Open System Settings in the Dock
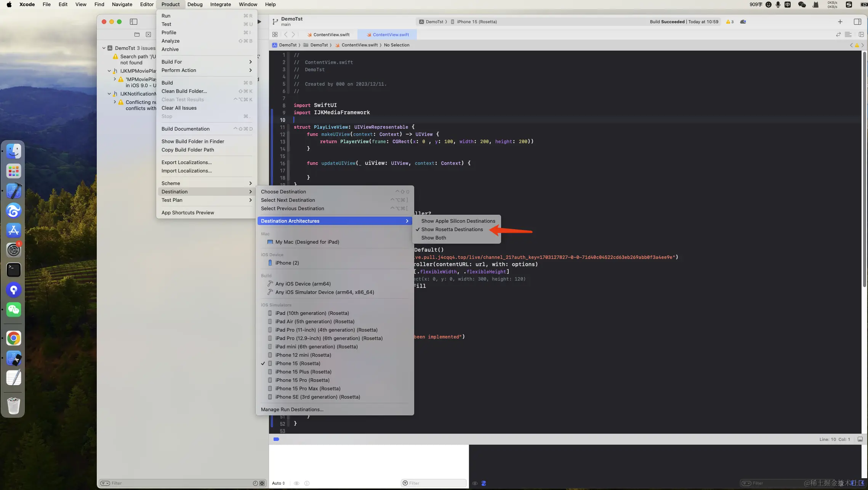 [14, 250]
